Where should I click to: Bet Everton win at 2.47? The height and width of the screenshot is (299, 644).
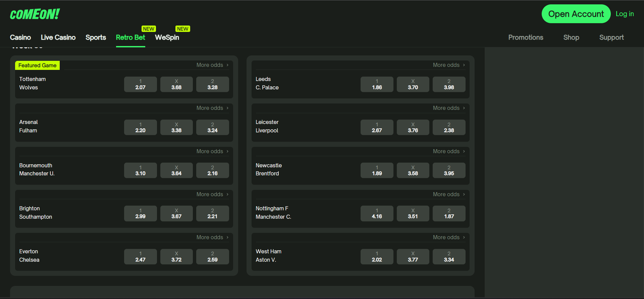141,257
